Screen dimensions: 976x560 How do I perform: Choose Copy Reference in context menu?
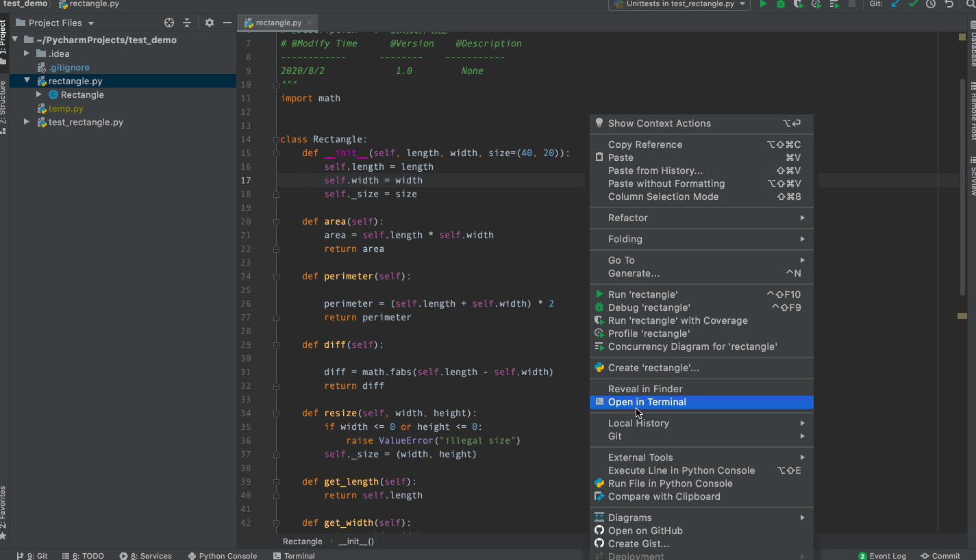click(701, 144)
